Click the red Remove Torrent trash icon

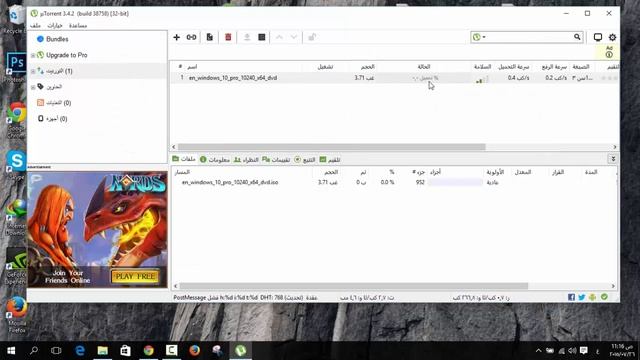pyautogui.click(x=228, y=37)
